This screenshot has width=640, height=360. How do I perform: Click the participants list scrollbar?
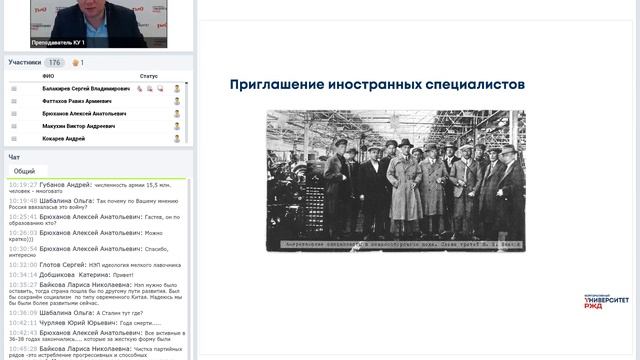187,112
